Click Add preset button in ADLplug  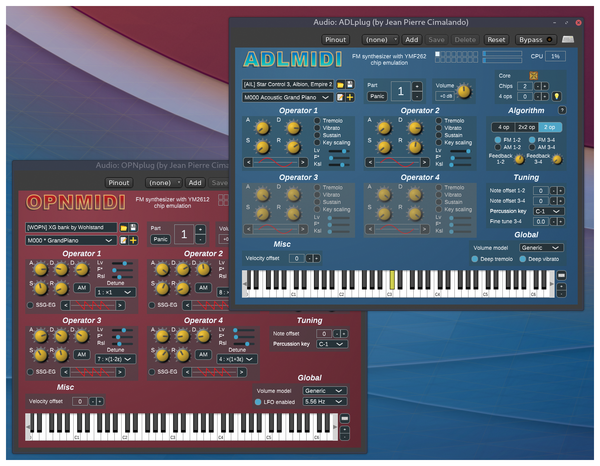click(411, 39)
